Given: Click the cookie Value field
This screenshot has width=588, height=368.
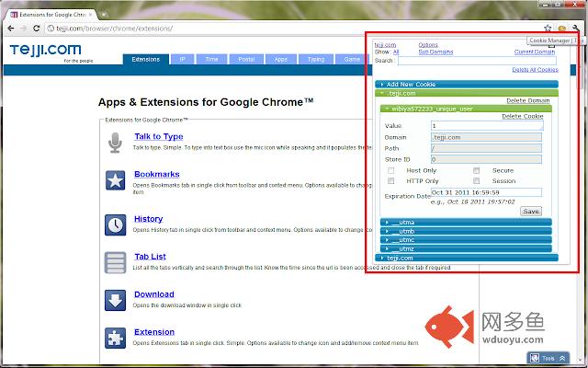Looking at the screenshot, I should click(487, 126).
